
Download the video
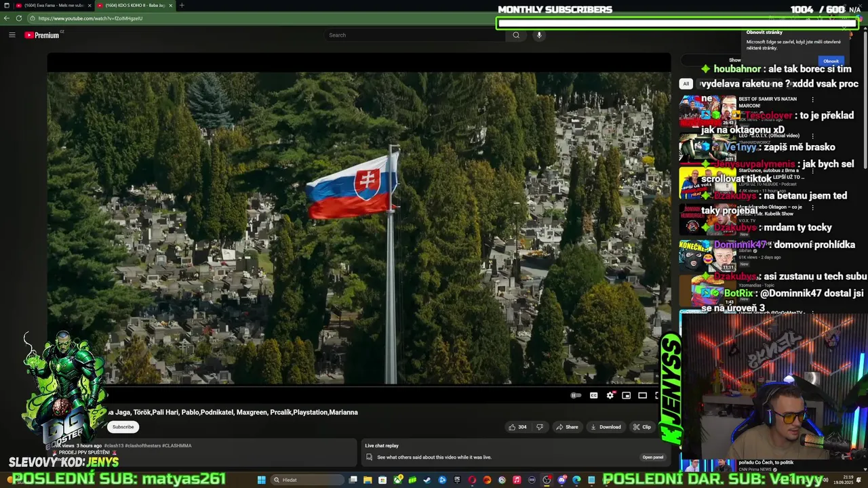click(606, 427)
